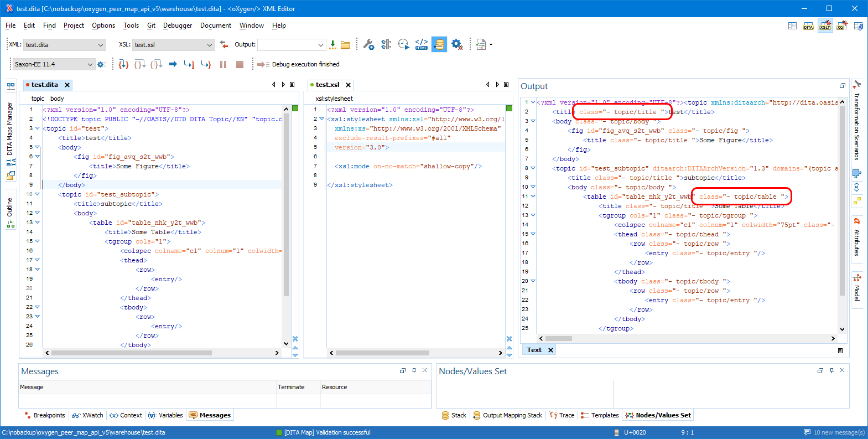Open the Tools menu
Screen dimensions: 868x439
pyautogui.click(x=131, y=25)
